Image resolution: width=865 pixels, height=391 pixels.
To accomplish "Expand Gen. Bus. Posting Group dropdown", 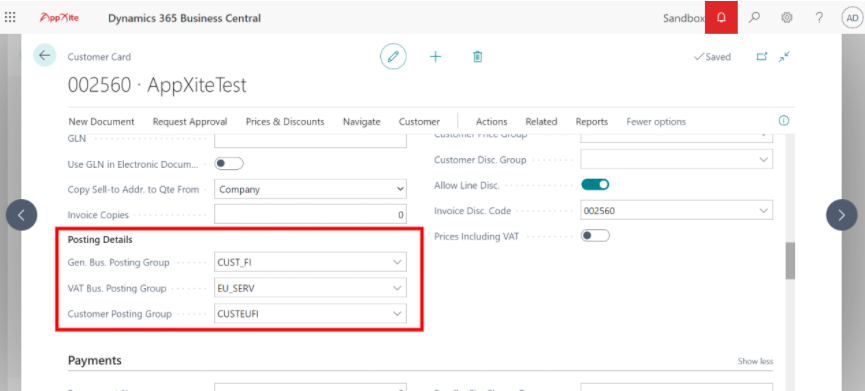I will pyautogui.click(x=397, y=263).
